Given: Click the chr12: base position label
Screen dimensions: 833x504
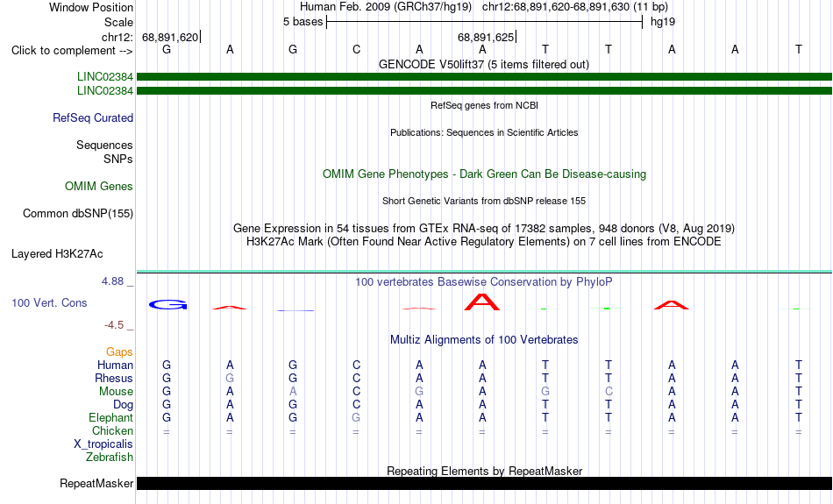Looking at the screenshot, I should (x=117, y=37).
